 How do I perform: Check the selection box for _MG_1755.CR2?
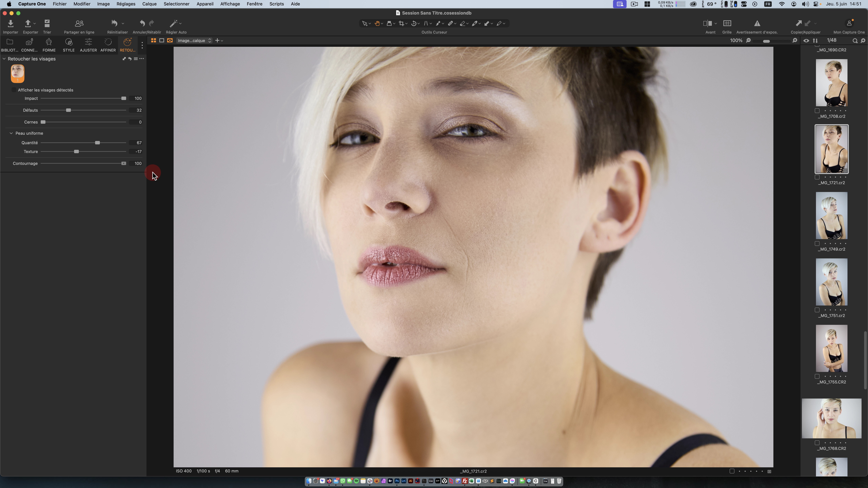[x=817, y=376]
